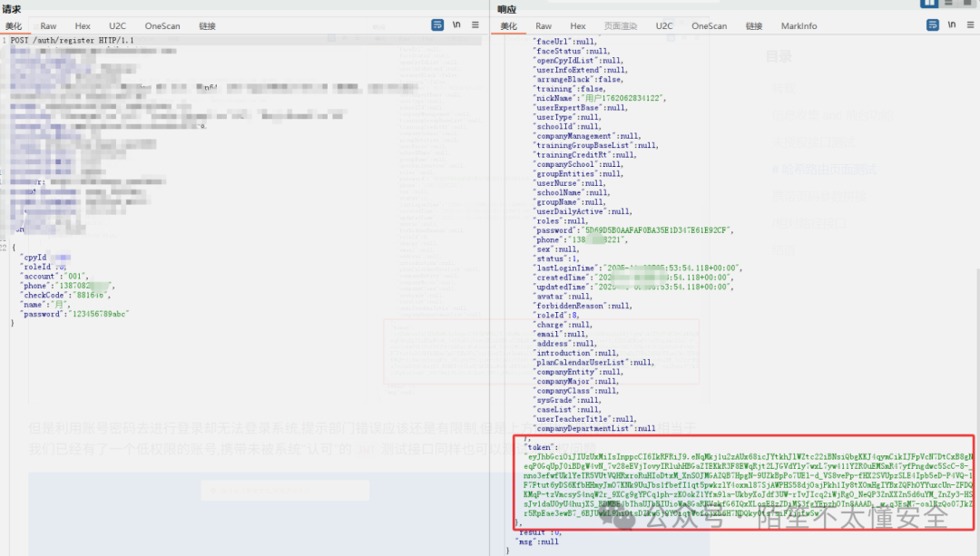
Task: Toggle the \n non-printable characters button in response panel
Action: coord(952,25)
